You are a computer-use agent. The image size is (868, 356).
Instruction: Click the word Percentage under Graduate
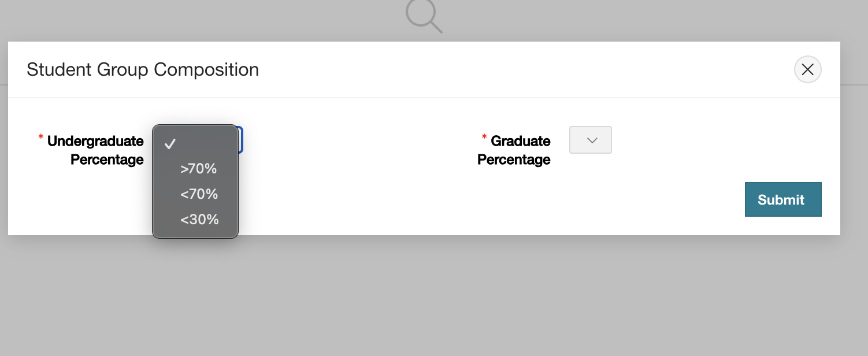click(x=514, y=160)
